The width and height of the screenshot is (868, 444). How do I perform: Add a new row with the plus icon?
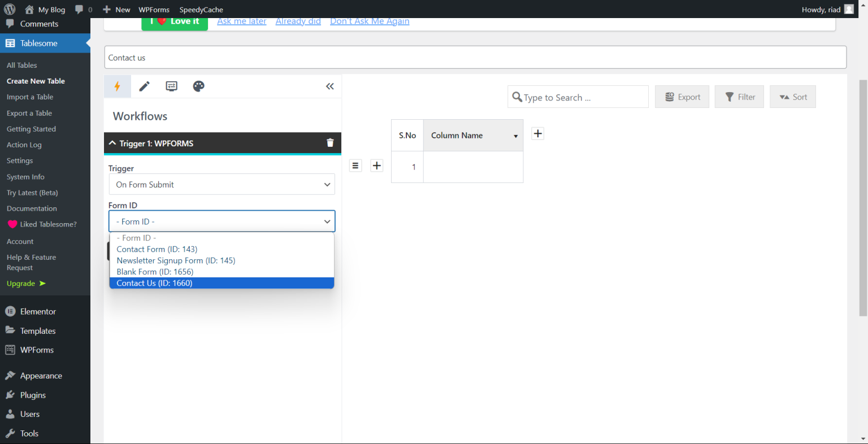coord(376,165)
